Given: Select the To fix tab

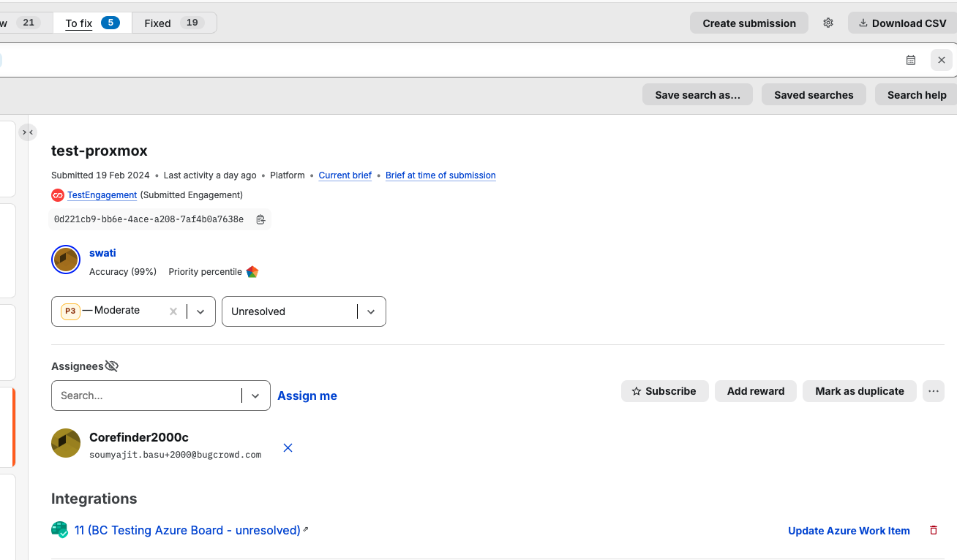Looking at the screenshot, I should coord(91,23).
